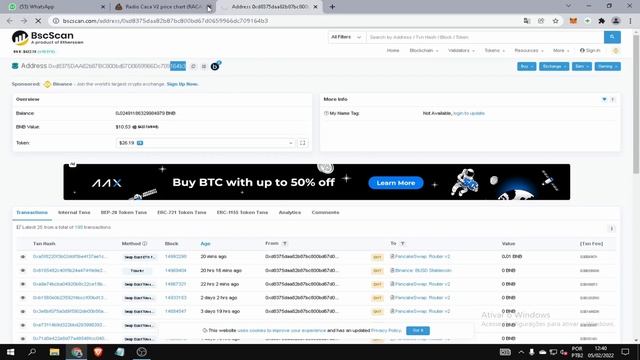640x360 pixels.
Task: Click the BscScan logo
Action: point(47,38)
